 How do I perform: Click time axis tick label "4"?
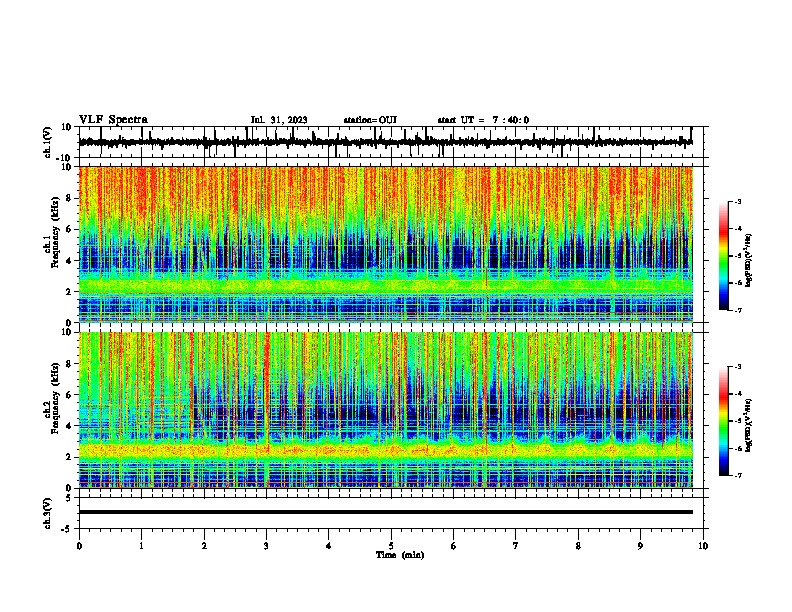click(329, 546)
